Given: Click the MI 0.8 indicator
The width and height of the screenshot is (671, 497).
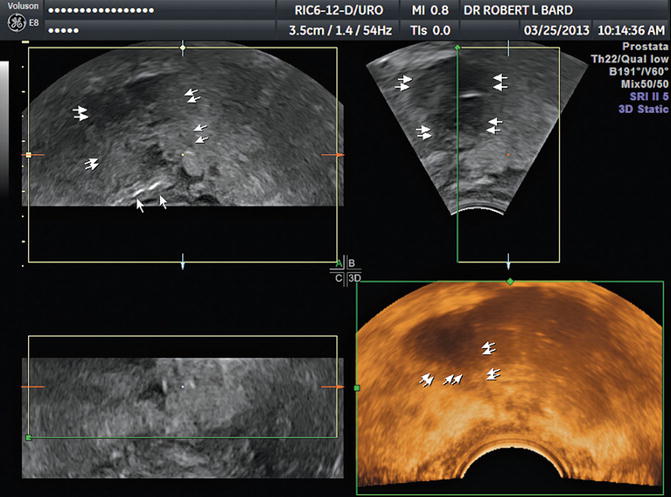Looking at the screenshot, I should pos(430,11).
